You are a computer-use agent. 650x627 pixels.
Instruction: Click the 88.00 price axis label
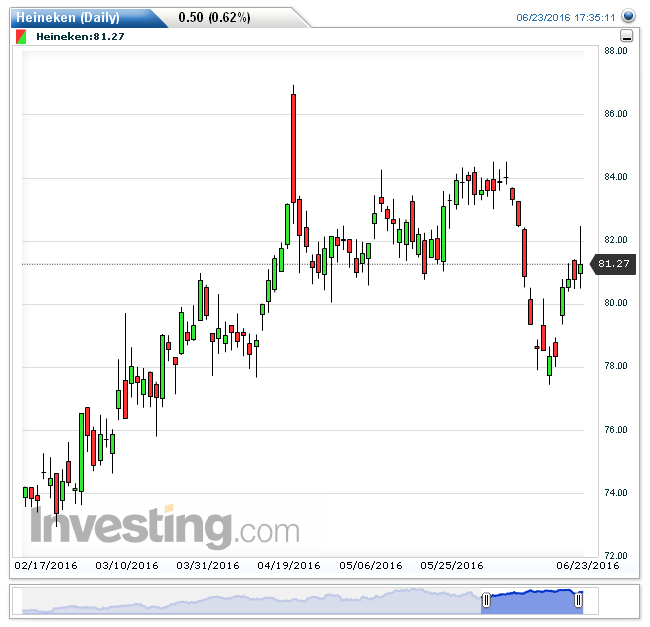point(616,51)
